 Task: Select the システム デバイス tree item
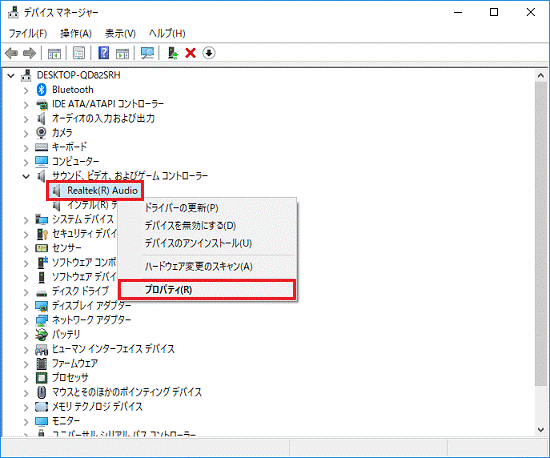pos(83,220)
